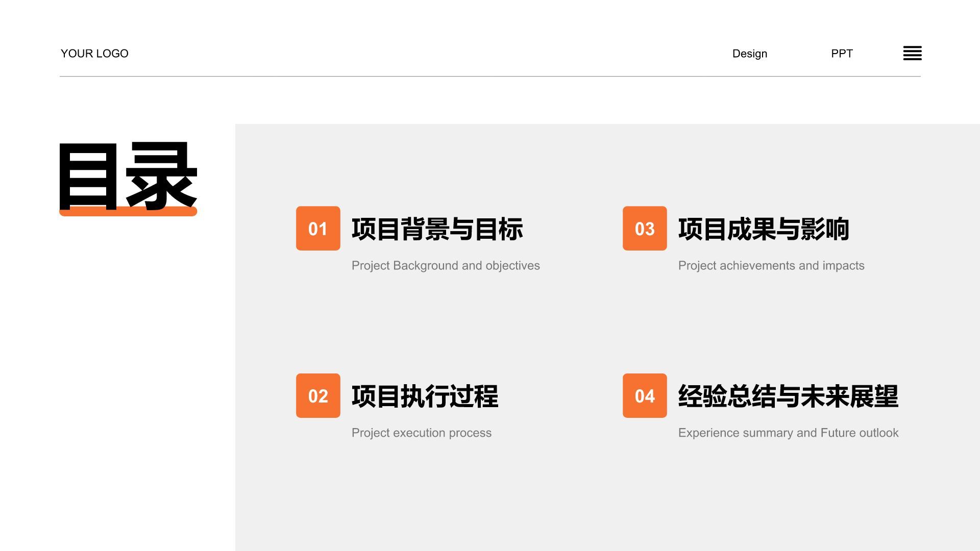
Task: Click the orange 04 number badge
Action: (645, 396)
